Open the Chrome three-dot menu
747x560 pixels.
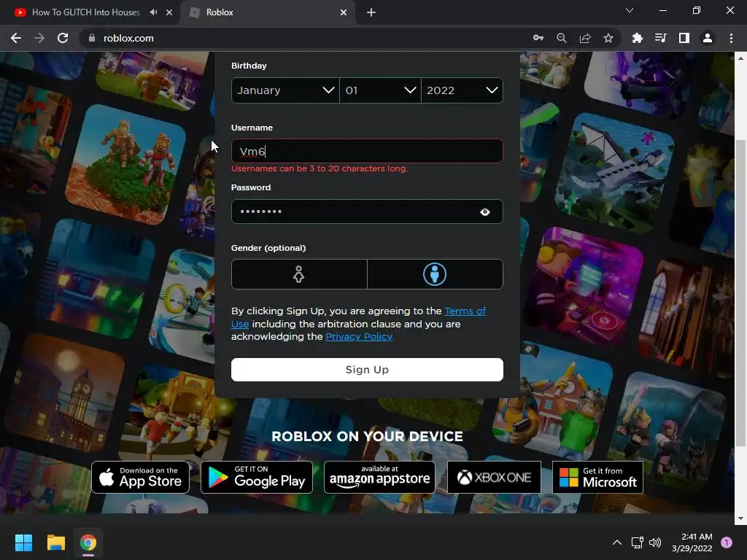pos(731,38)
